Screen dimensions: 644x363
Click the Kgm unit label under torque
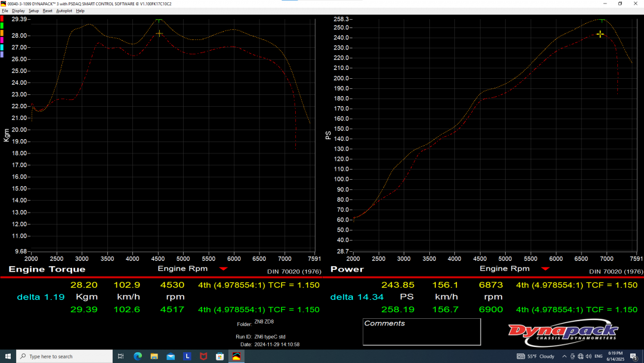tap(86, 297)
